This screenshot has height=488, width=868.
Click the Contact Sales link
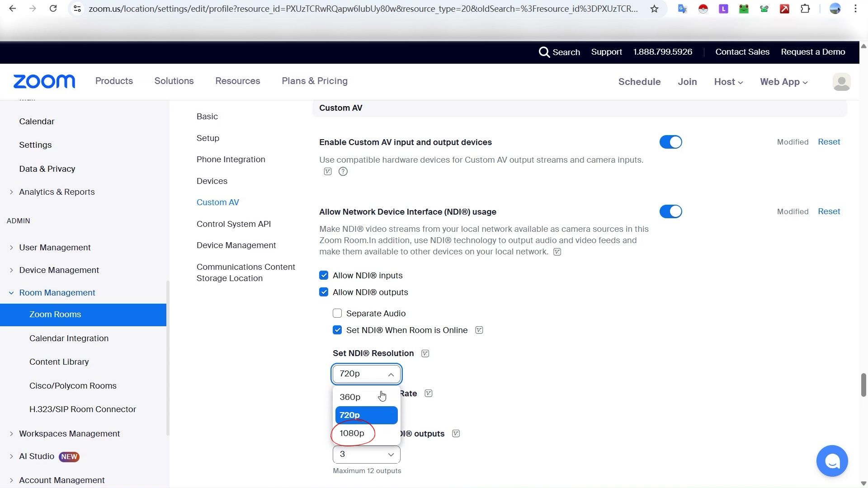(x=742, y=52)
